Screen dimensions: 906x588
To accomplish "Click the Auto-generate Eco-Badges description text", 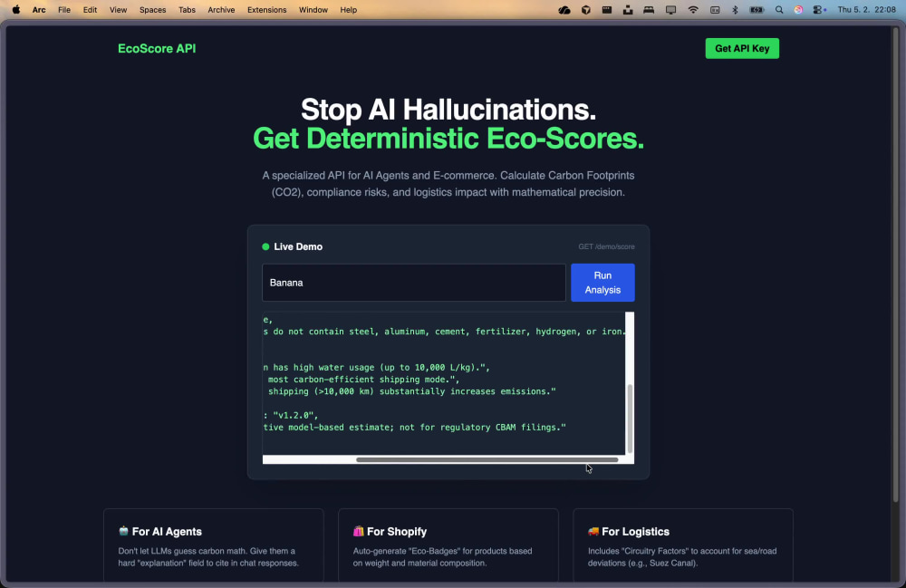I will coord(443,557).
